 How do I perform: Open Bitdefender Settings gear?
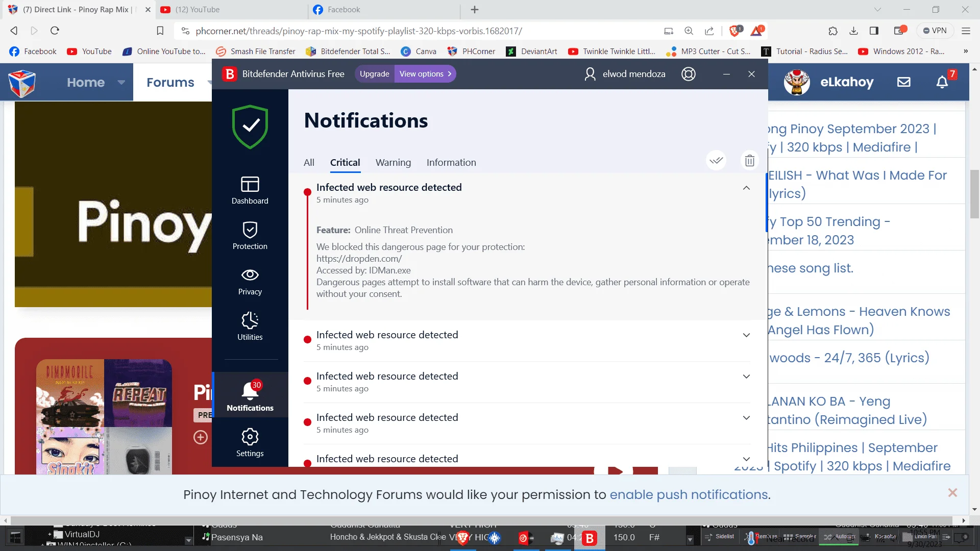click(250, 442)
